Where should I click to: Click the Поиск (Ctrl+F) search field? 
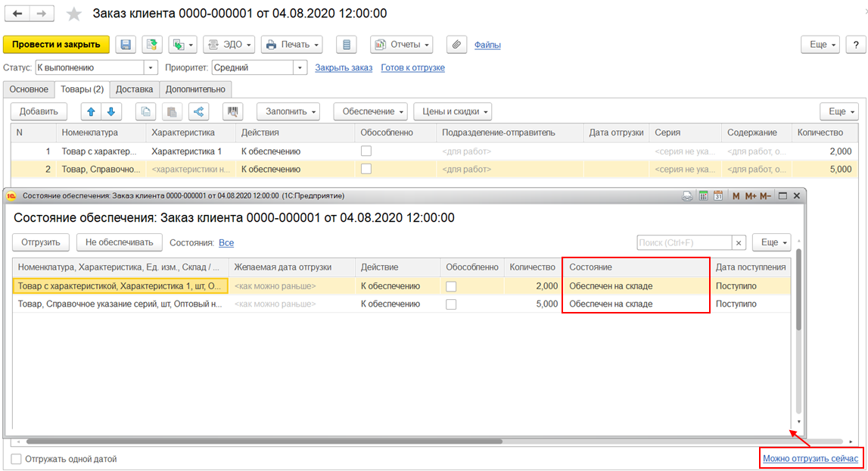684,243
